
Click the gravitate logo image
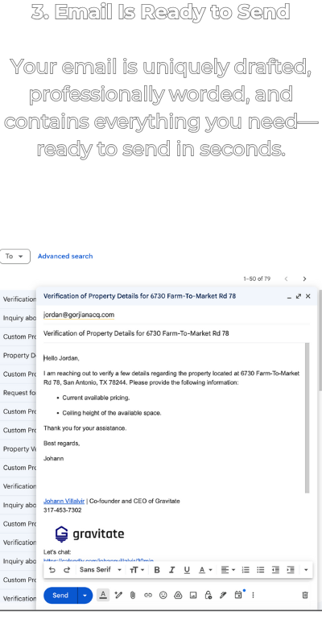pos(89,534)
